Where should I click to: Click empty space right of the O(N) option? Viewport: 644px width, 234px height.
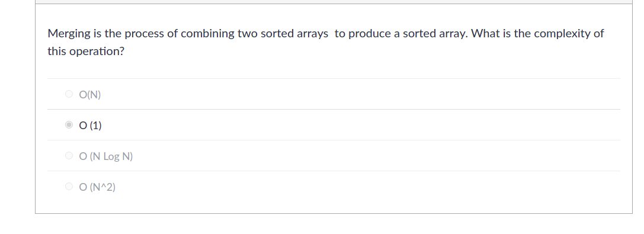[x=361, y=94]
